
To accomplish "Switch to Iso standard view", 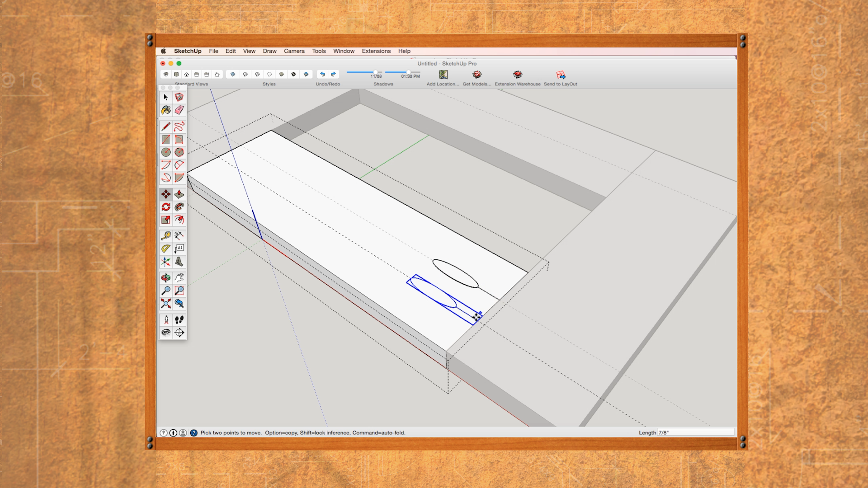I will click(166, 74).
